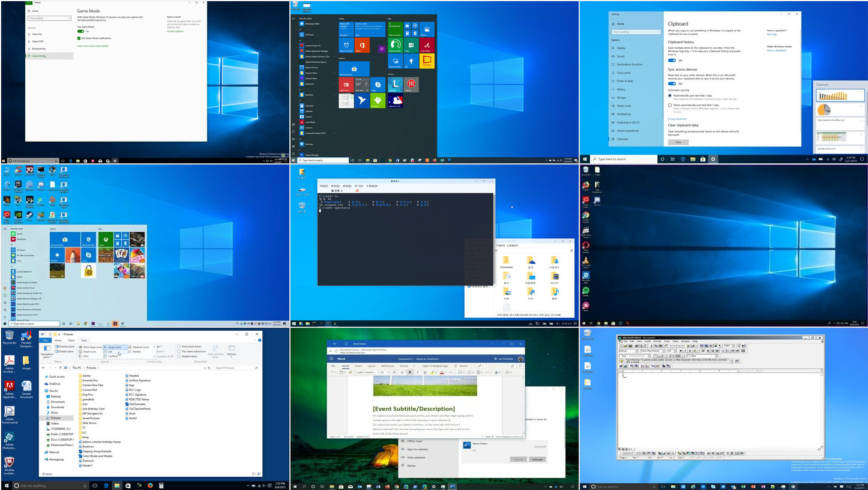The image size is (868, 490).
Task: Switch to Share tab in Pictures explorer
Action: tap(71, 340)
